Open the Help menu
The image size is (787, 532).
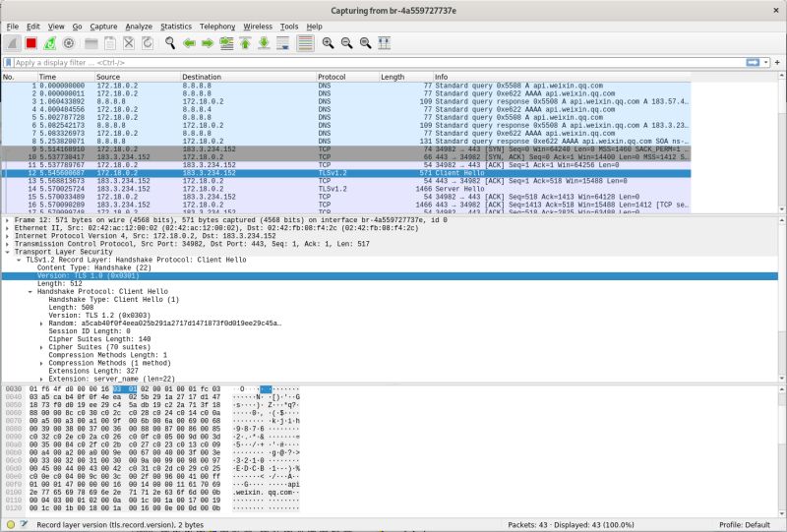[x=314, y=27]
